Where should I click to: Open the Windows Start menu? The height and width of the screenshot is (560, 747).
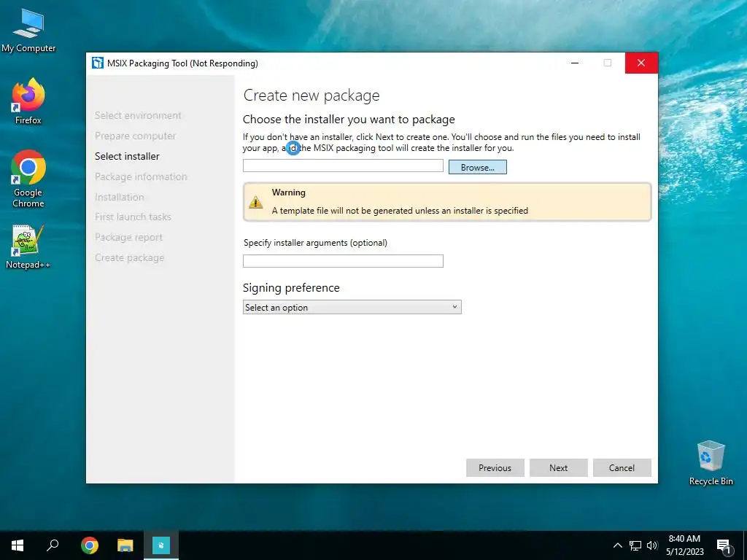(18, 545)
